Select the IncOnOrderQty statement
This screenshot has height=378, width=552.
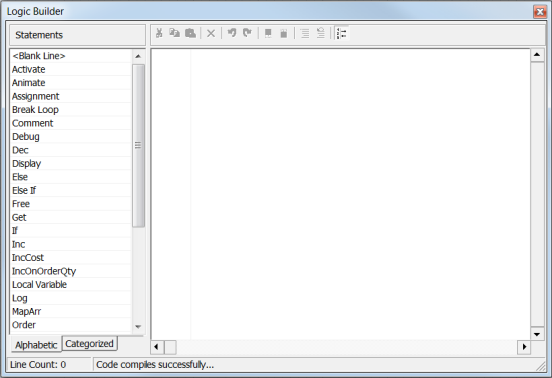(x=44, y=271)
